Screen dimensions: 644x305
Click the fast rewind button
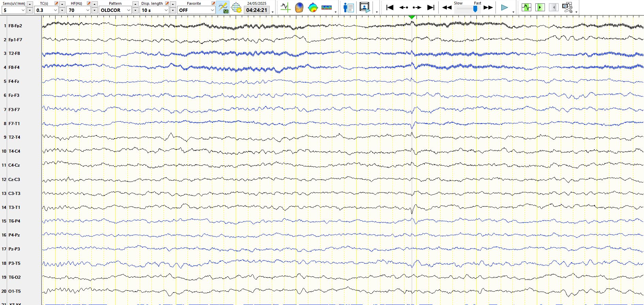(447, 7)
